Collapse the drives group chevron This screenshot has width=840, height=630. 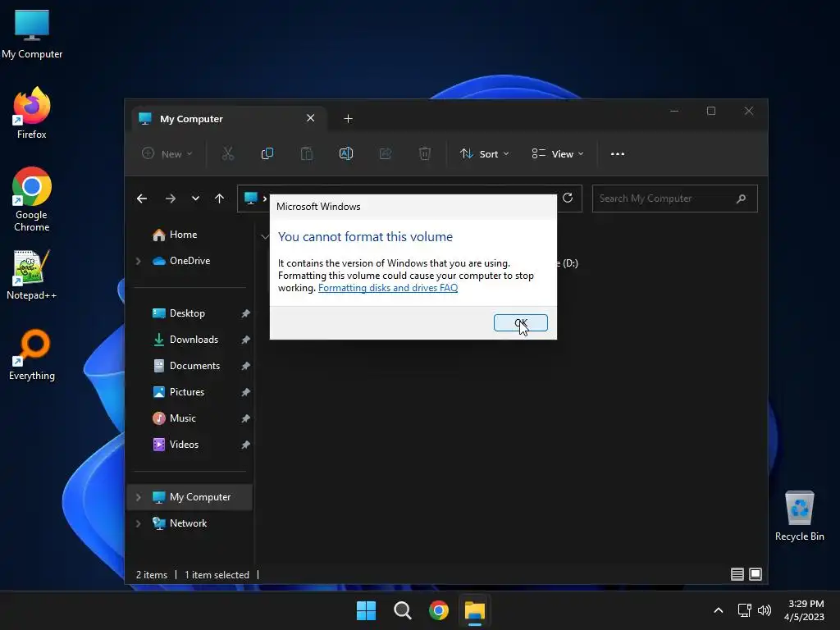[x=265, y=236]
